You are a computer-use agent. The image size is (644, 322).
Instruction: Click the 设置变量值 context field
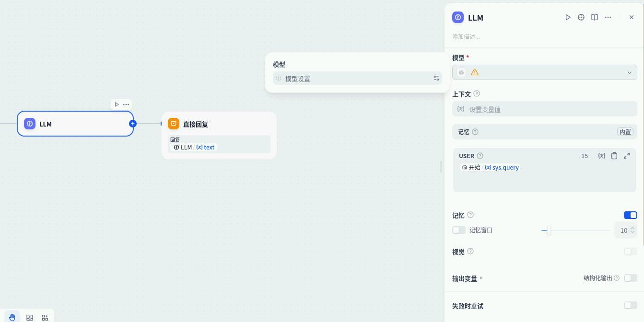[544, 109]
